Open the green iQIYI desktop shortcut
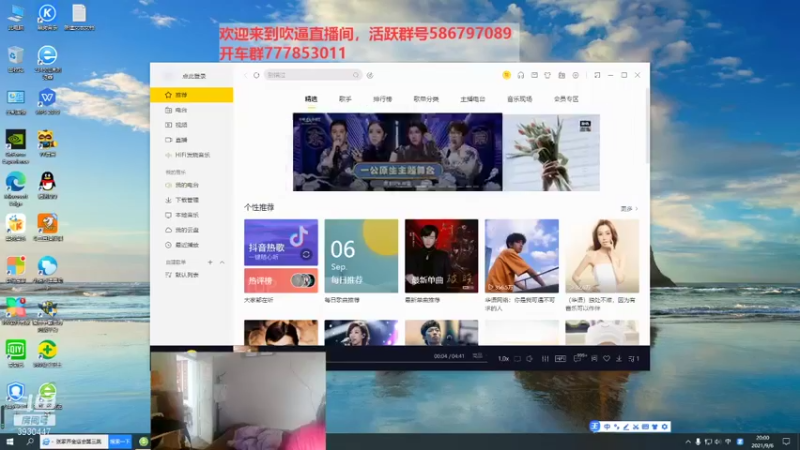 [16, 353]
